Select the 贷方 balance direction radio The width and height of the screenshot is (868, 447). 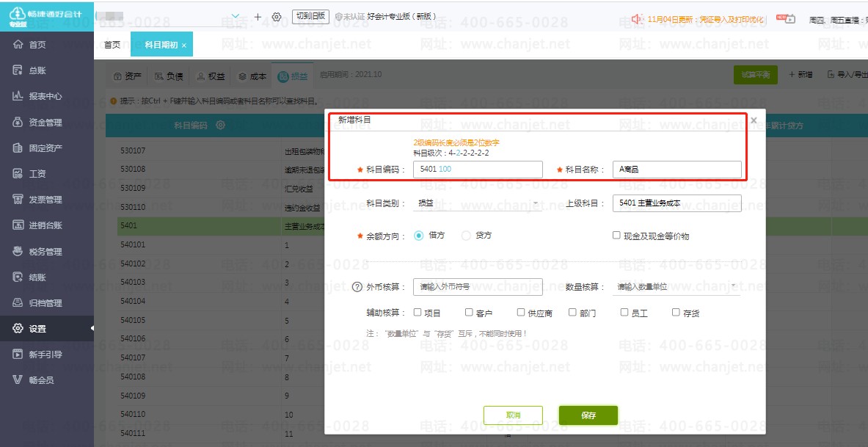pos(467,236)
